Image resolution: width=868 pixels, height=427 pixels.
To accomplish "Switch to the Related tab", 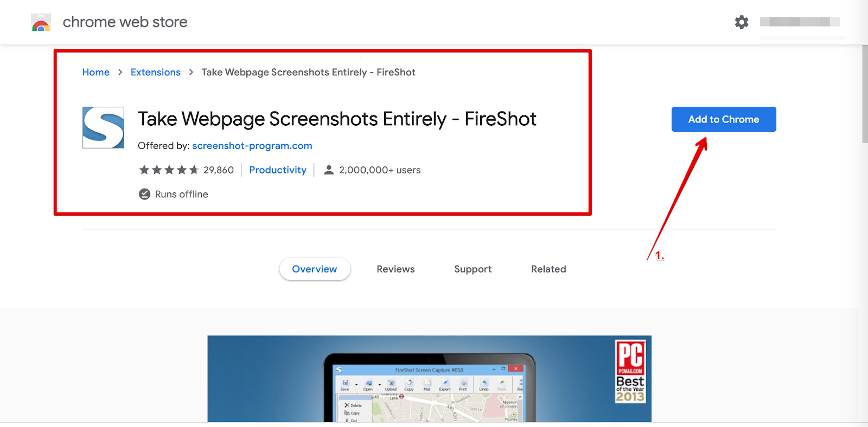I will (x=548, y=269).
